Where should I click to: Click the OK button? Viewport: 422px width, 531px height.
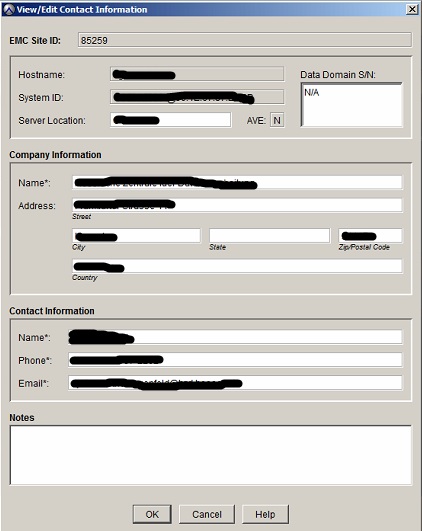click(152, 514)
